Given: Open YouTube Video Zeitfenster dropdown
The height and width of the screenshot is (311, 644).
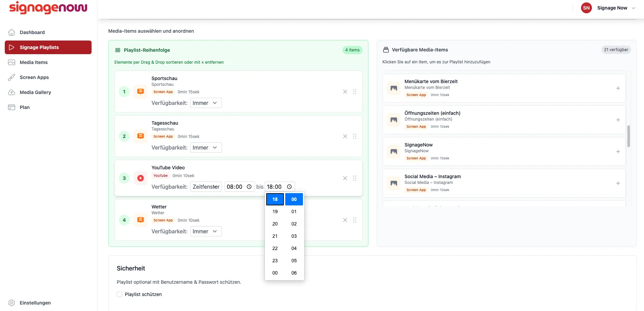Looking at the screenshot, I should (x=206, y=187).
